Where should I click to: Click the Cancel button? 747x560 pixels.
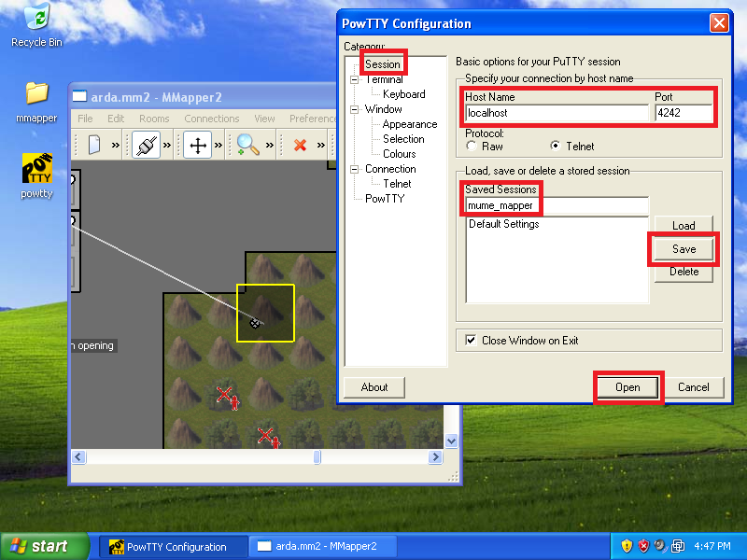point(694,387)
